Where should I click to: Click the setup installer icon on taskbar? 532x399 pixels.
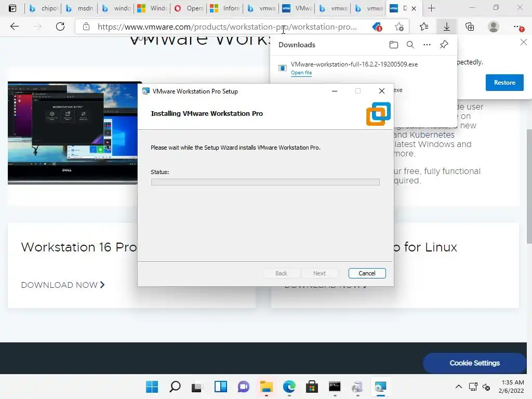pyautogui.click(x=357, y=387)
